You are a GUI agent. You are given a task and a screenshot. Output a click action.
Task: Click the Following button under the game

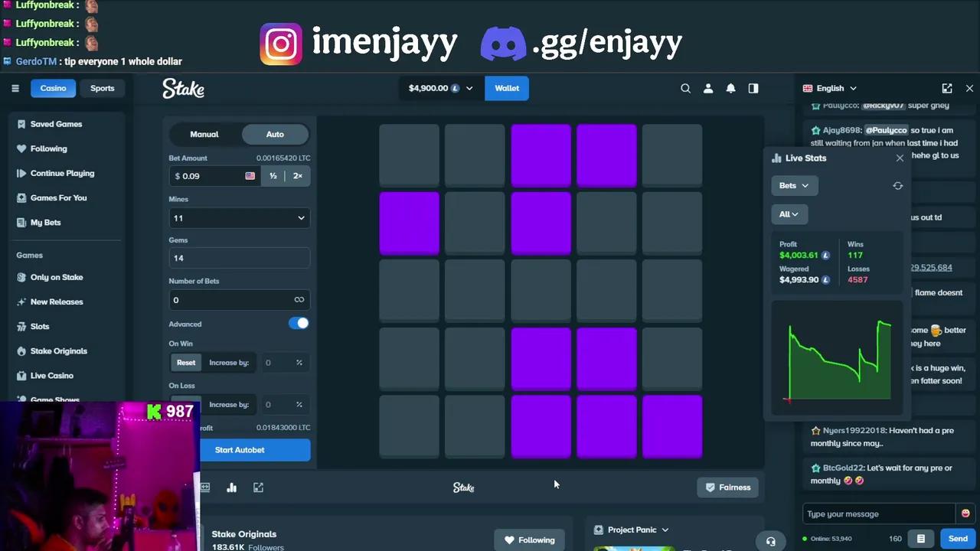pos(529,540)
